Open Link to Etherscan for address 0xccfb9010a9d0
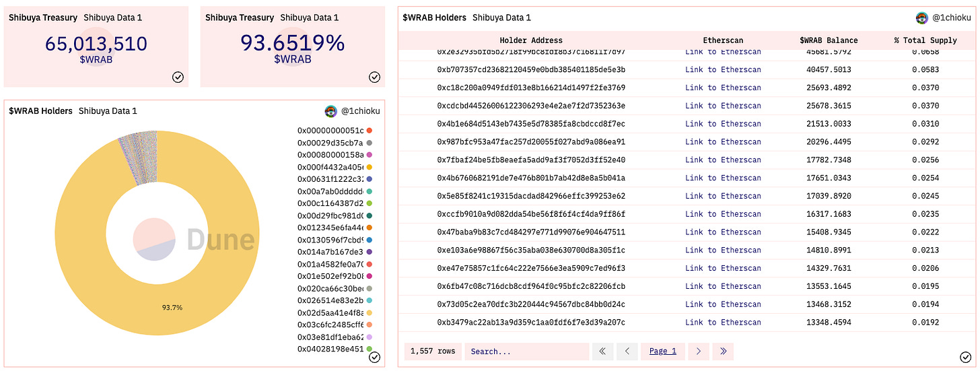This screenshot has height=371, width=980. (723, 214)
